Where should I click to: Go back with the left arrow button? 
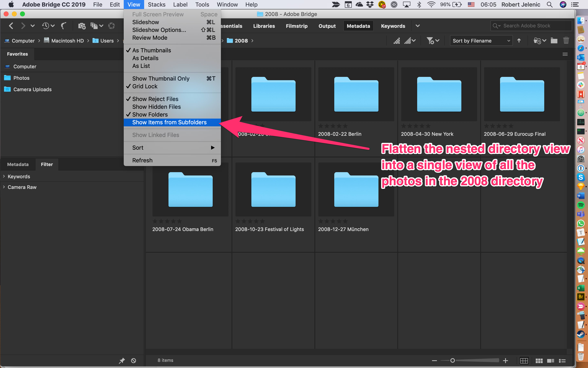pyautogui.click(x=11, y=26)
